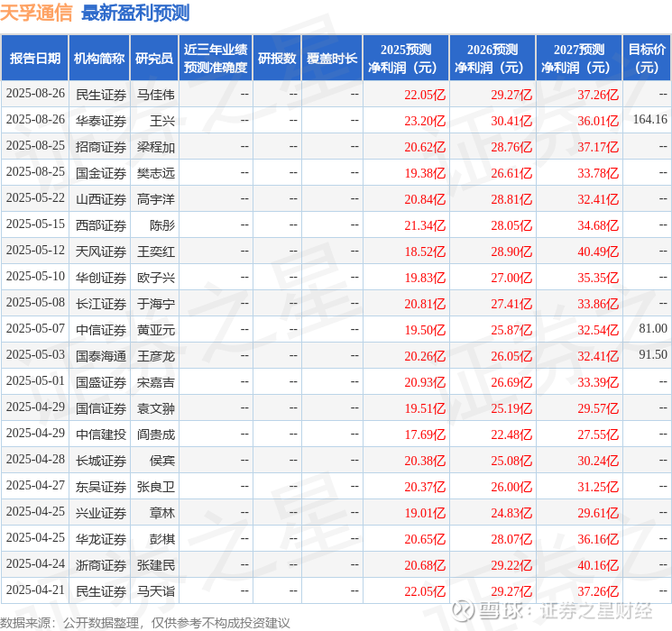Click the date 2025-05-15

(35, 224)
